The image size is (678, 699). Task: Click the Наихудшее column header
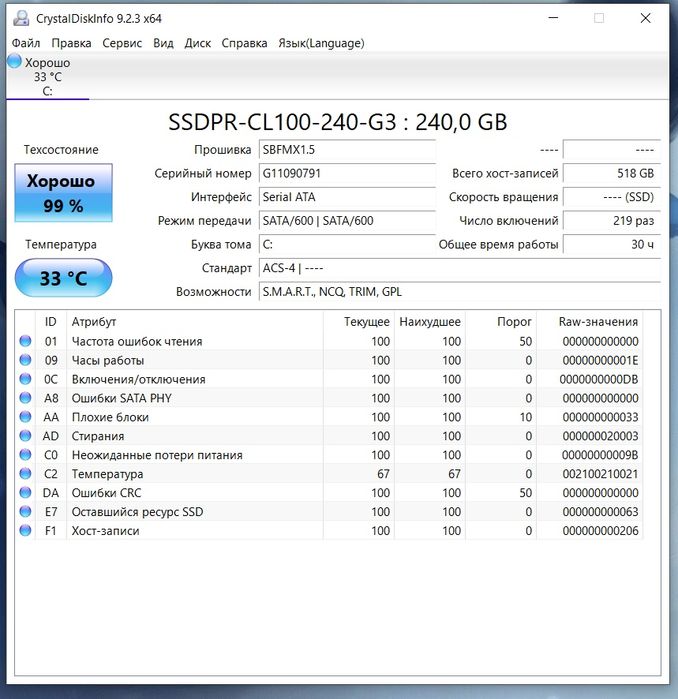[x=430, y=321]
